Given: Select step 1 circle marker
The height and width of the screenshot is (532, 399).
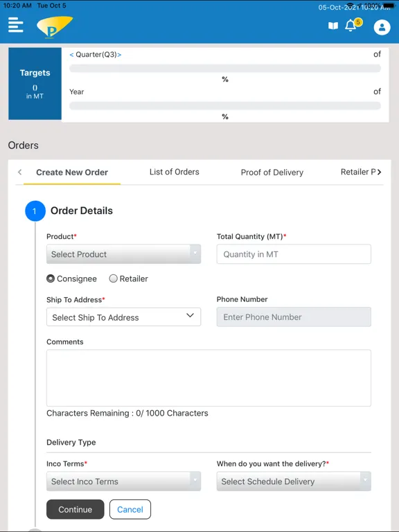Looking at the screenshot, I should click(35, 211).
